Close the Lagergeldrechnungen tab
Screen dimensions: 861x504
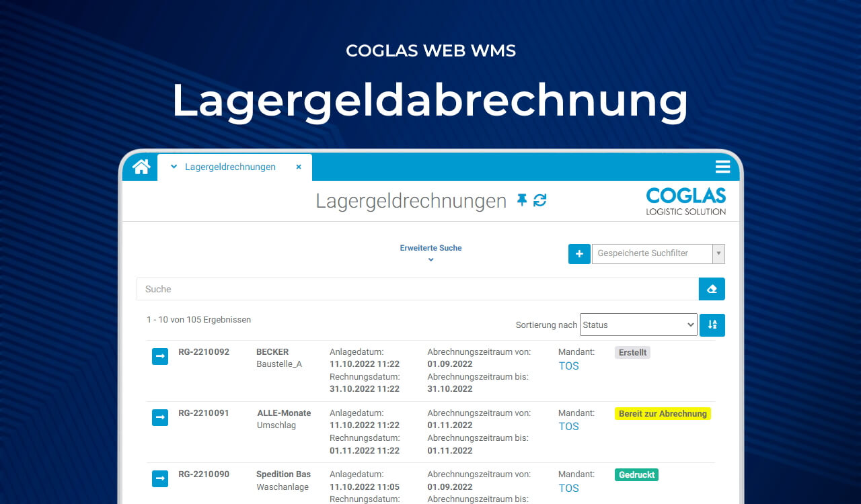(299, 167)
